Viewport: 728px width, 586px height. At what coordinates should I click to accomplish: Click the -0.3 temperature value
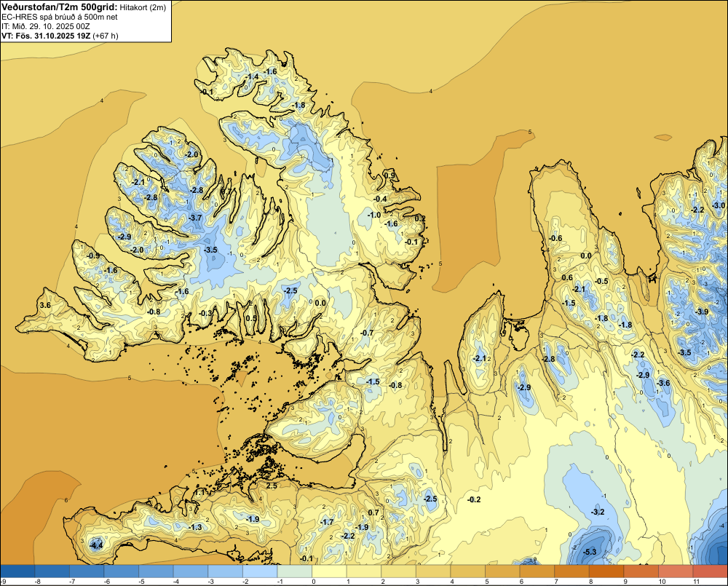(x=205, y=314)
